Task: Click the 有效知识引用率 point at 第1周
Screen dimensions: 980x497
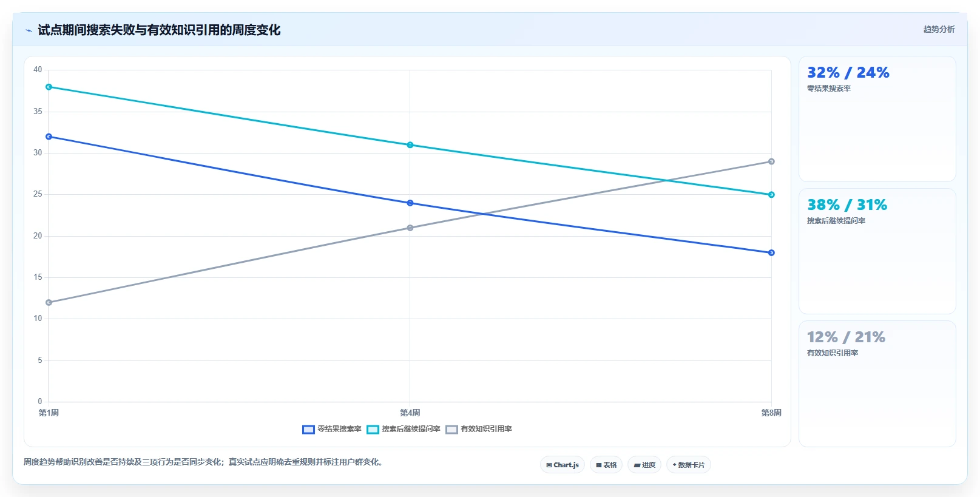Action: click(x=49, y=302)
